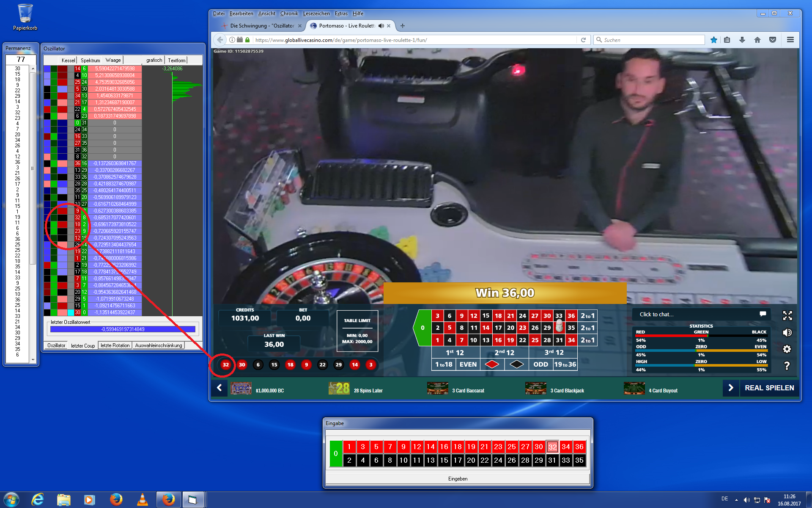
Task: Select green 0 in Eingabe window
Action: click(336, 453)
